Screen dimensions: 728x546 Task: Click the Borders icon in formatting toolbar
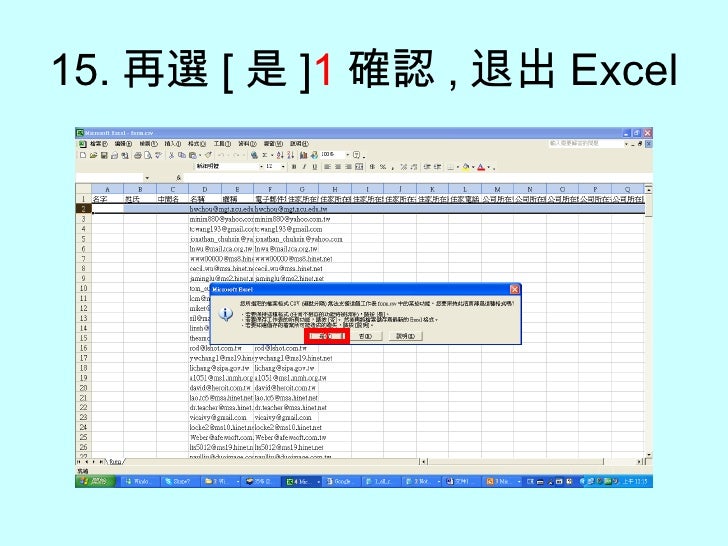(x=450, y=167)
